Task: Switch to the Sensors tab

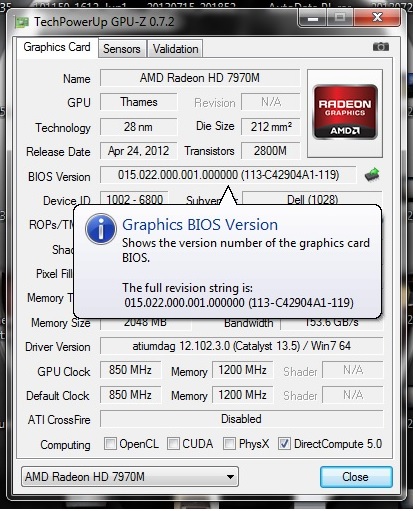Action: click(122, 49)
